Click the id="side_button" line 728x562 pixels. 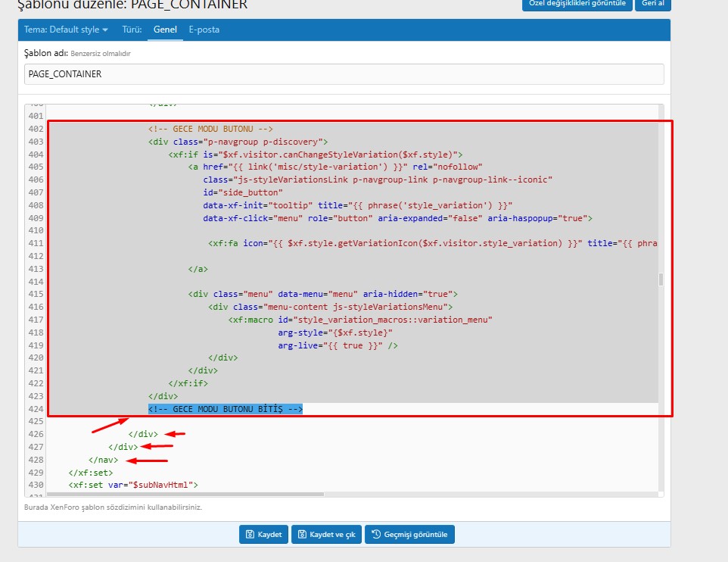click(243, 192)
